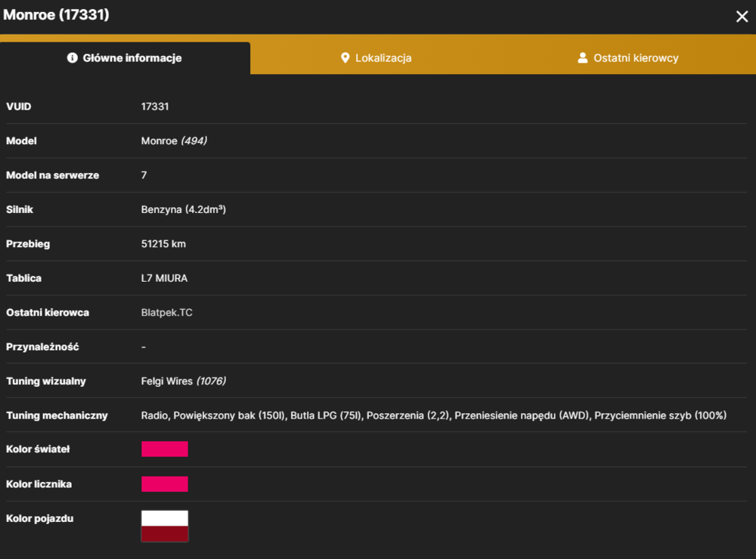
Task: Click the Model na serwerze value 7
Action: tap(144, 175)
